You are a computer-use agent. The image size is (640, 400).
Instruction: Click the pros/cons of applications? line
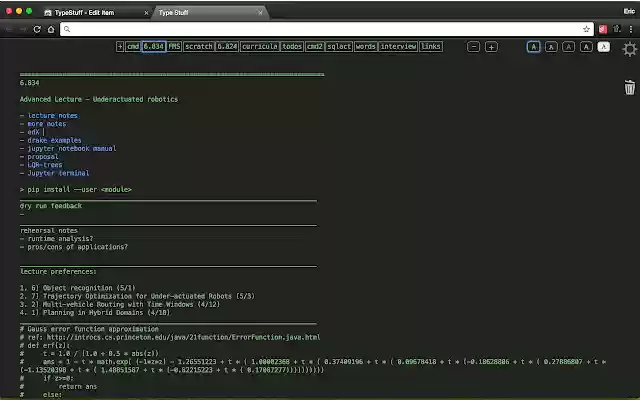pos(73,247)
